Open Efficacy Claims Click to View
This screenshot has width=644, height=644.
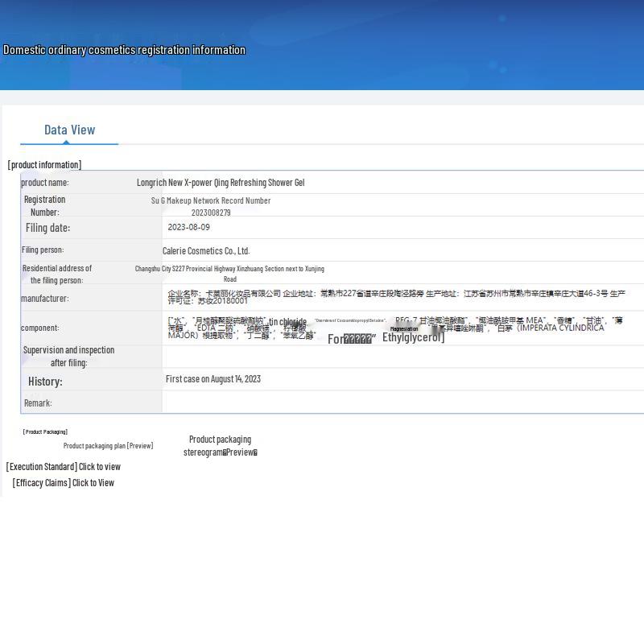click(x=64, y=482)
